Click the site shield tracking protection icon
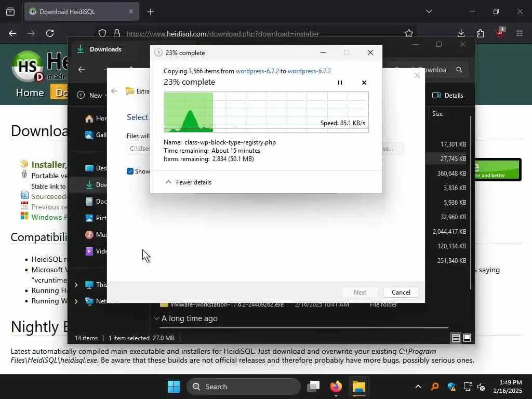This screenshot has width=532, height=399. pyautogui.click(x=102, y=33)
